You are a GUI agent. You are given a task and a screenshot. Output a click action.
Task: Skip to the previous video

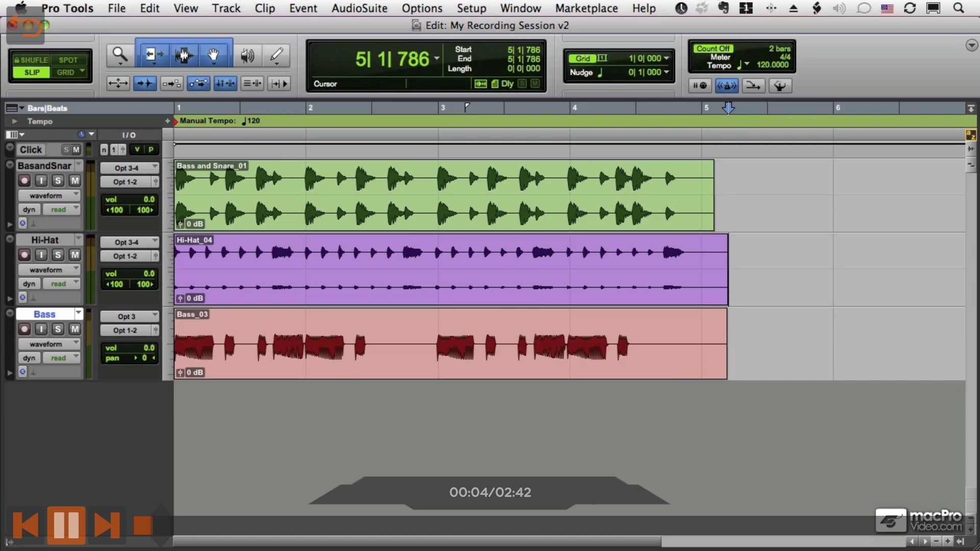coord(26,525)
